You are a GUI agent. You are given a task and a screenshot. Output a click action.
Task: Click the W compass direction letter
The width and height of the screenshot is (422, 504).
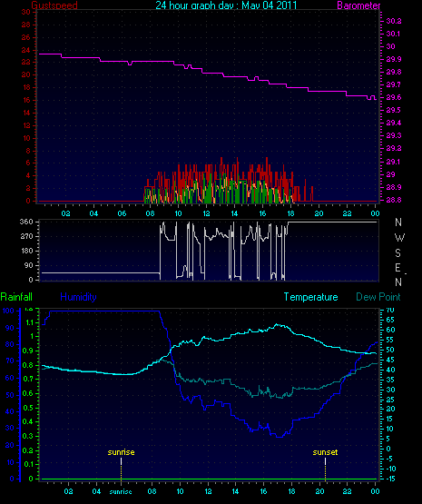[x=399, y=238]
